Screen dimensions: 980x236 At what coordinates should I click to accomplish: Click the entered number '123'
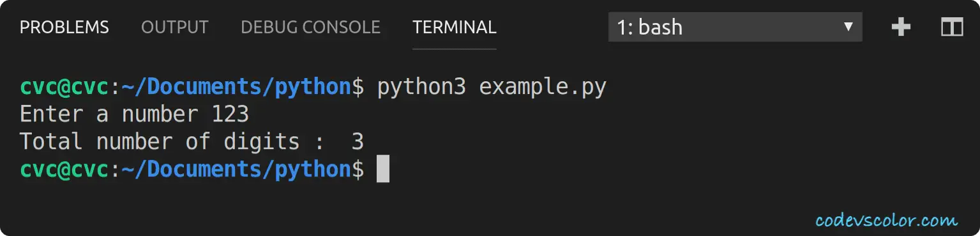tap(230, 114)
